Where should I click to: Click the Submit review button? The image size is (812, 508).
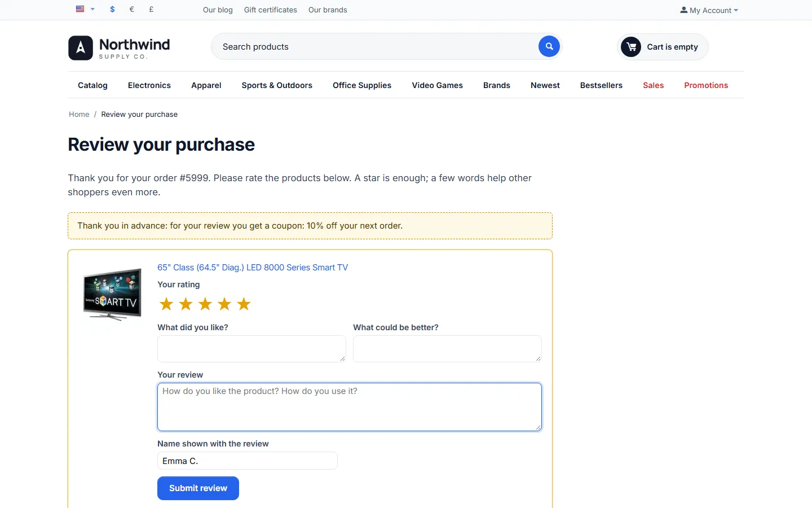point(198,488)
